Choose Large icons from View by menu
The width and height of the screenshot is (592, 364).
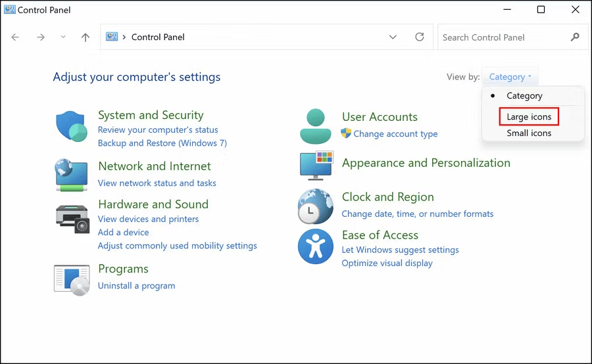(529, 116)
